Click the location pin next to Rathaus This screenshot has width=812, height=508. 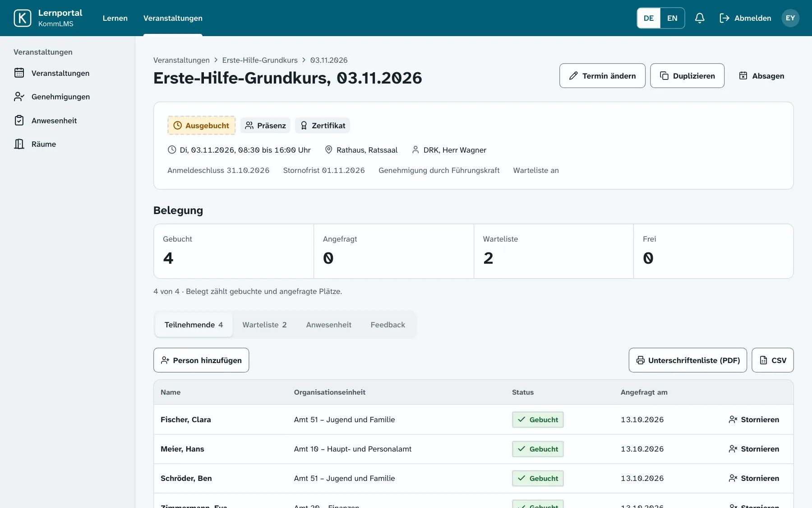point(329,150)
